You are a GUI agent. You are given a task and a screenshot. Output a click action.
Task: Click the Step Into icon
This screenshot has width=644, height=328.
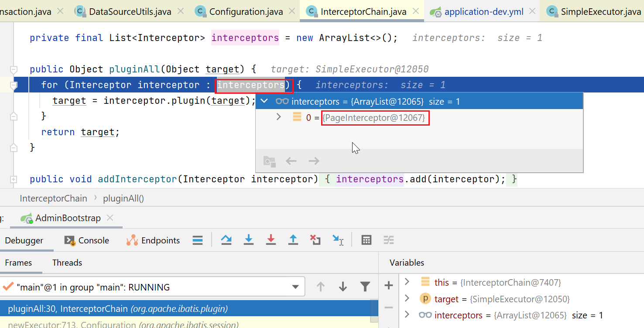pyautogui.click(x=249, y=240)
